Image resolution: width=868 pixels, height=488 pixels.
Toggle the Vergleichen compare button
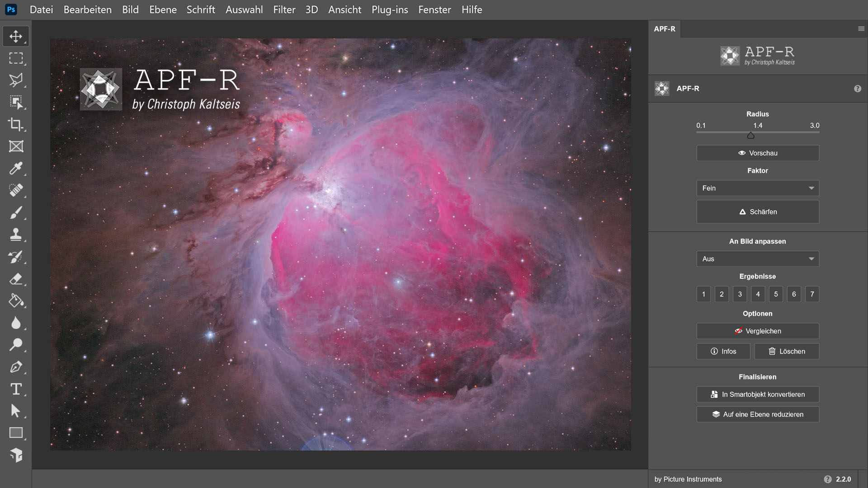(x=758, y=331)
